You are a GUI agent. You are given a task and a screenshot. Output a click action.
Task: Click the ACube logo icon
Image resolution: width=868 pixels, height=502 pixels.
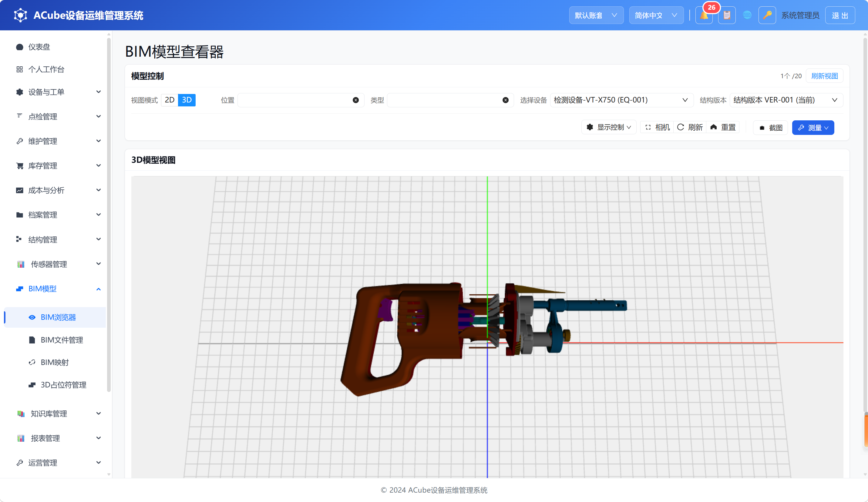(x=20, y=15)
